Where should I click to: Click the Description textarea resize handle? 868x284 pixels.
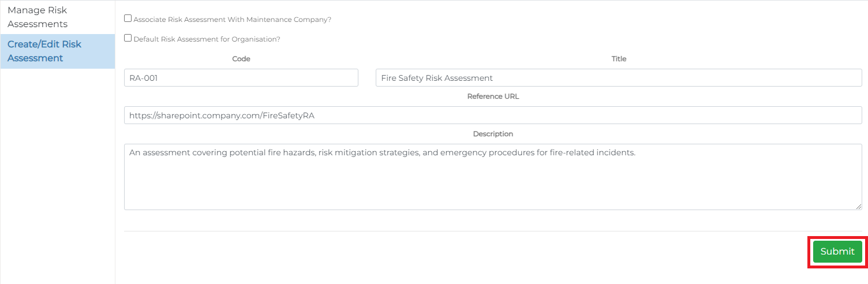pos(858,206)
